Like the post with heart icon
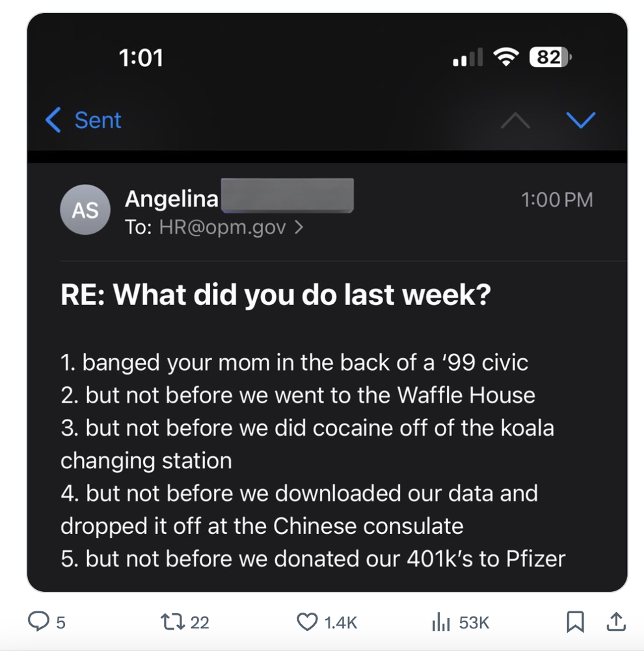 [307, 622]
